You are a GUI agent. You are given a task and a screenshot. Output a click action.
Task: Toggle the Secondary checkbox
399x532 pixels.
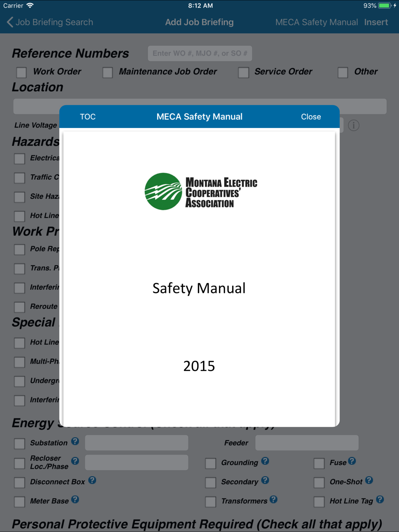pyautogui.click(x=211, y=483)
